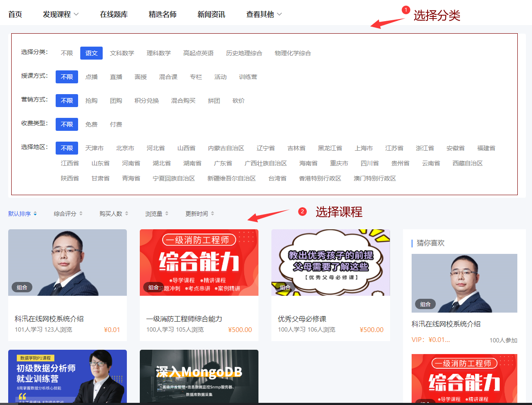Viewport: 532px width, 405px height.
Task: Select 直播 as teaching method
Action: point(116,76)
